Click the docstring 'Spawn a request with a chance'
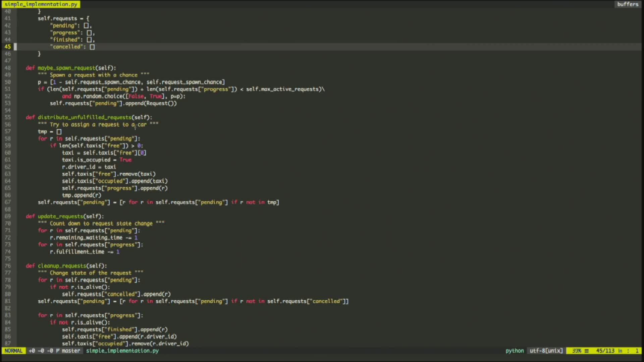 [94, 75]
